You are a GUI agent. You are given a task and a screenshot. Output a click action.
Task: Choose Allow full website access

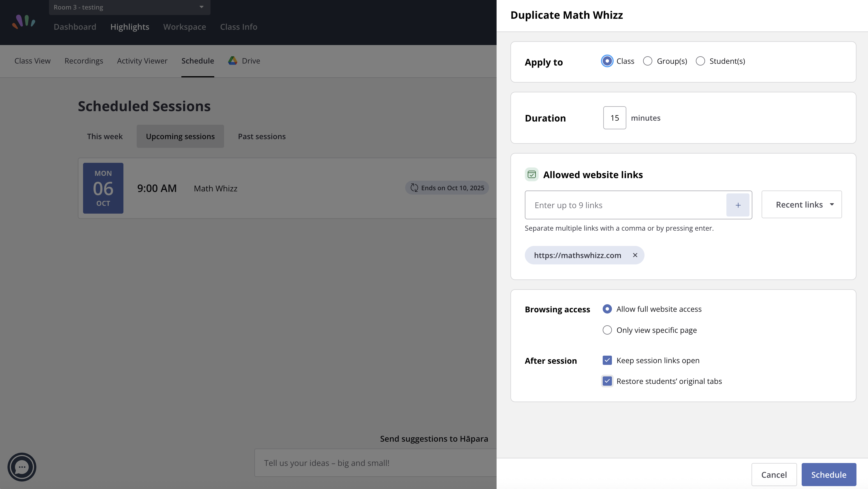[607, 309]
